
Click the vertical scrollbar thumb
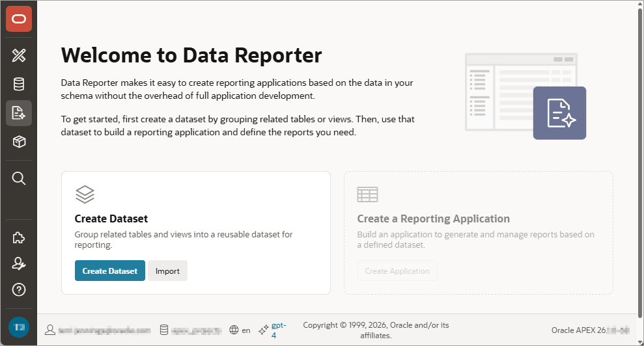point(640,164)
